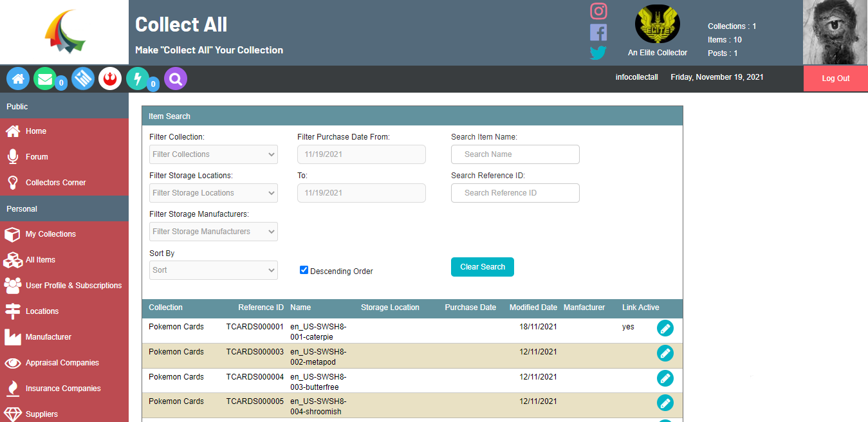Focus the Search Item Name field
Screen dimensions: 868x422
click(515, 154)
